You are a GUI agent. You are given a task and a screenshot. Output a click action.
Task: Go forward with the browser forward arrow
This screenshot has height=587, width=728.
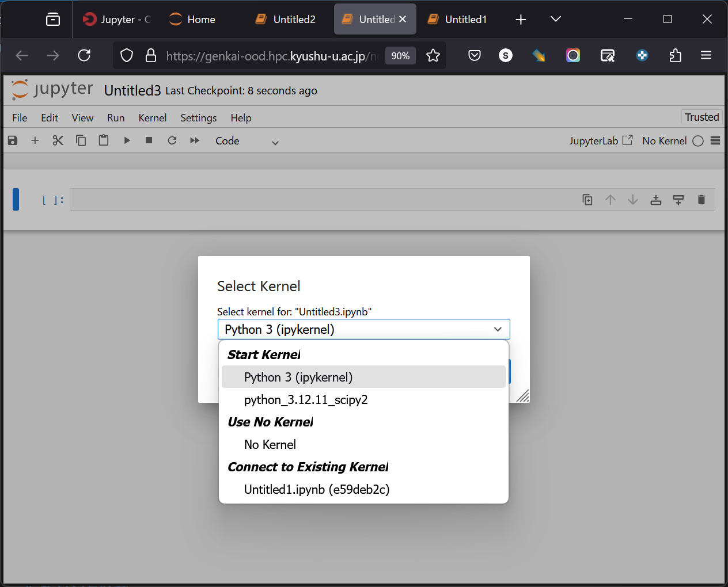(53, 55)
